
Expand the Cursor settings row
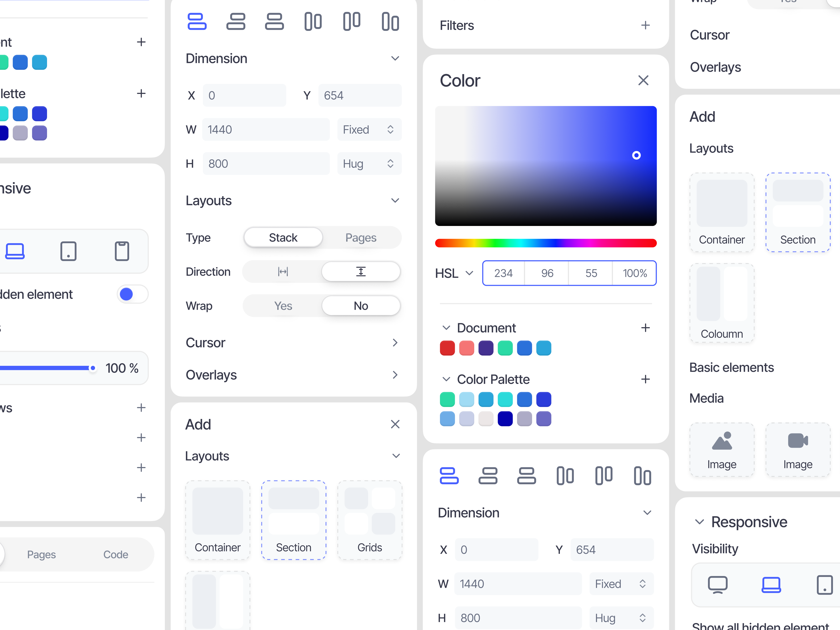click(x=395, y=343)
